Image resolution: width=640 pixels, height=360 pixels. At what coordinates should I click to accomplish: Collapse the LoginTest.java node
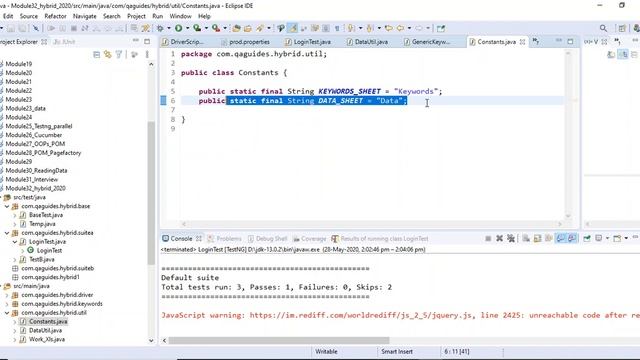(15, 242)
